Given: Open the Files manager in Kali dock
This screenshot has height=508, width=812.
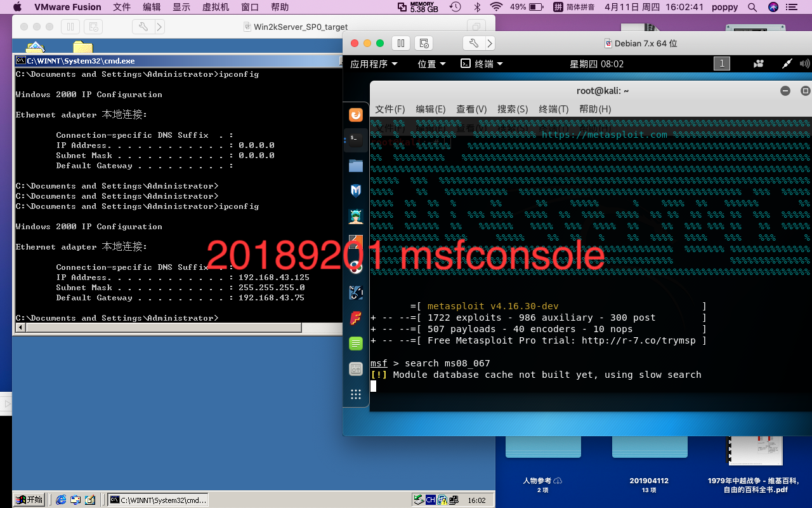Looking at the screenshot, I should point(356,166).
